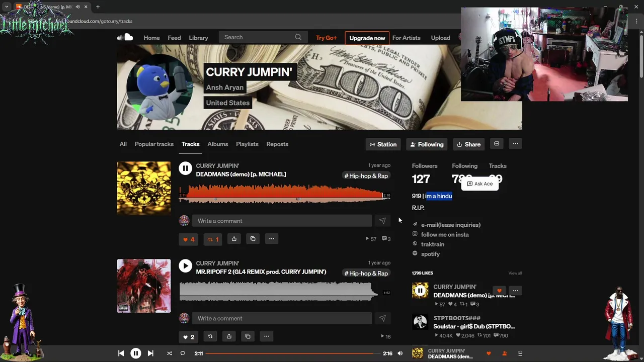Switch to All tab
Screen dimensions: 644x362
[x=123, y=144]
